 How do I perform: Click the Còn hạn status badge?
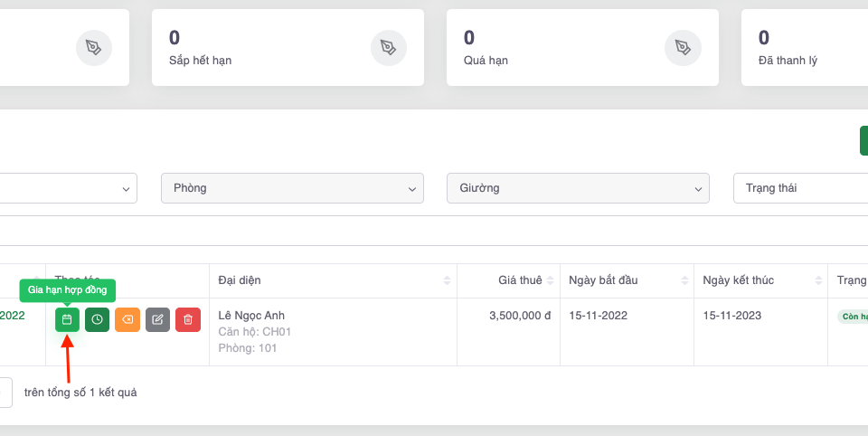[853, 317]
